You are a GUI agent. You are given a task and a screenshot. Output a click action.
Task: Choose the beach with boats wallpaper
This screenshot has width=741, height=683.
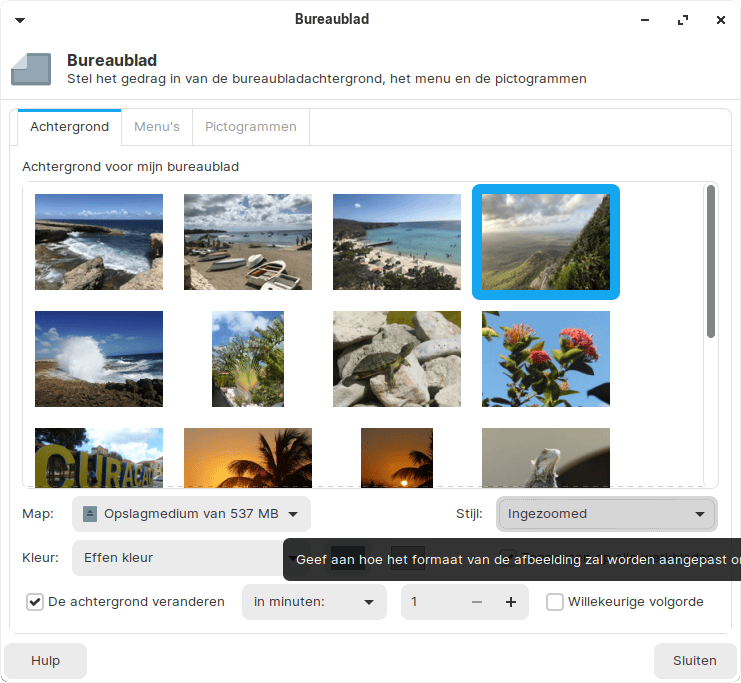(248, 242)
